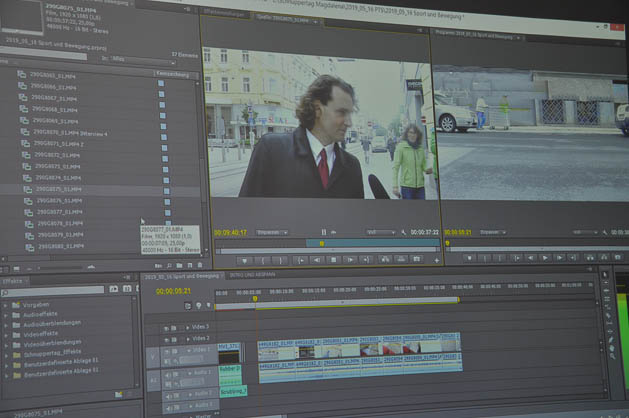The width and height of the screenshot is (629, 418).
Task: Step back one frame in the Program monitor
Action: (531, 258)
